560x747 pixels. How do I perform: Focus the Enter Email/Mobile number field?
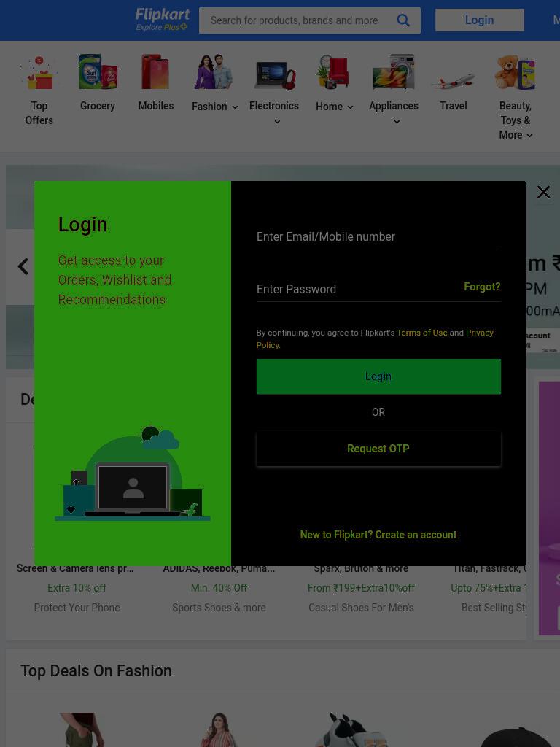pos(378,237)
